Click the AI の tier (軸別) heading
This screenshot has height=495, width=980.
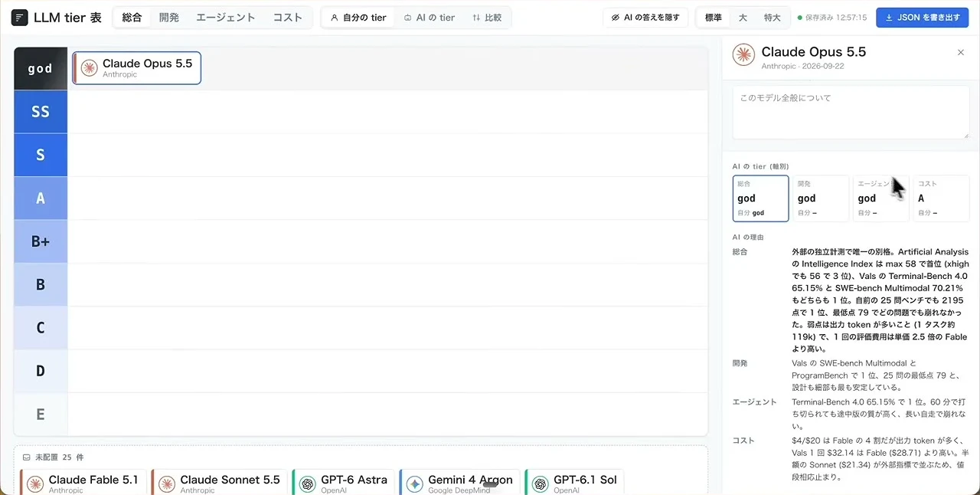(x=760, y=166)
